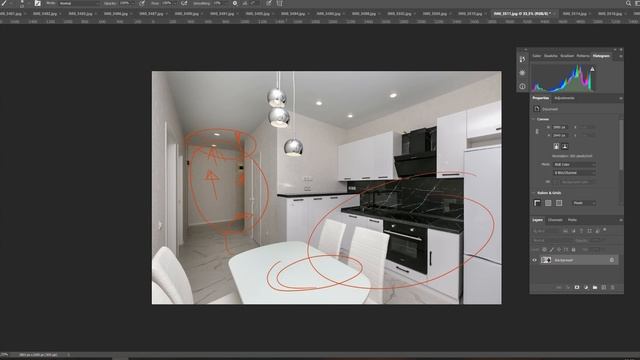Set canvas to portrait orientation
640x360 pixels.
[556, 146]
